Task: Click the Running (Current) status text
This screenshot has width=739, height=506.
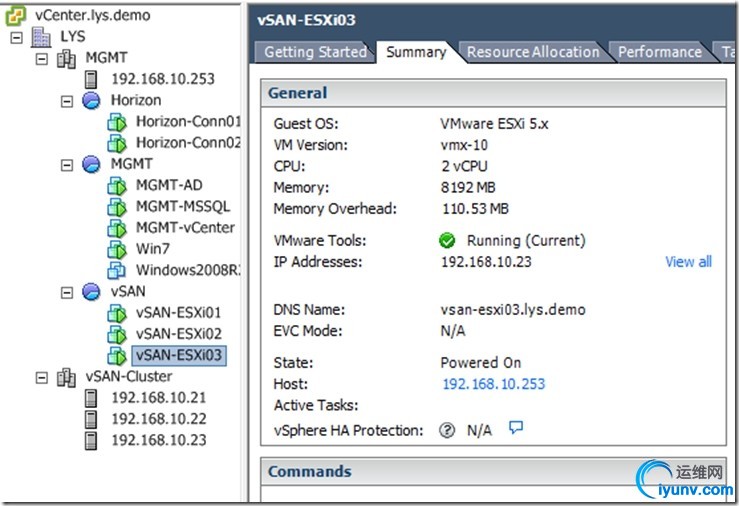Action: pos(526,241)
